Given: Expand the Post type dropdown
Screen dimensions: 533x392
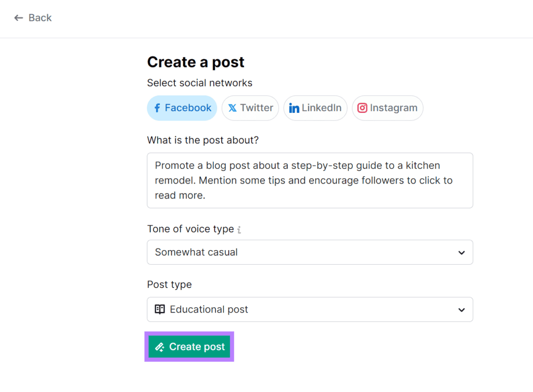Looking at the screenshot, I should (x=310, y=309).
